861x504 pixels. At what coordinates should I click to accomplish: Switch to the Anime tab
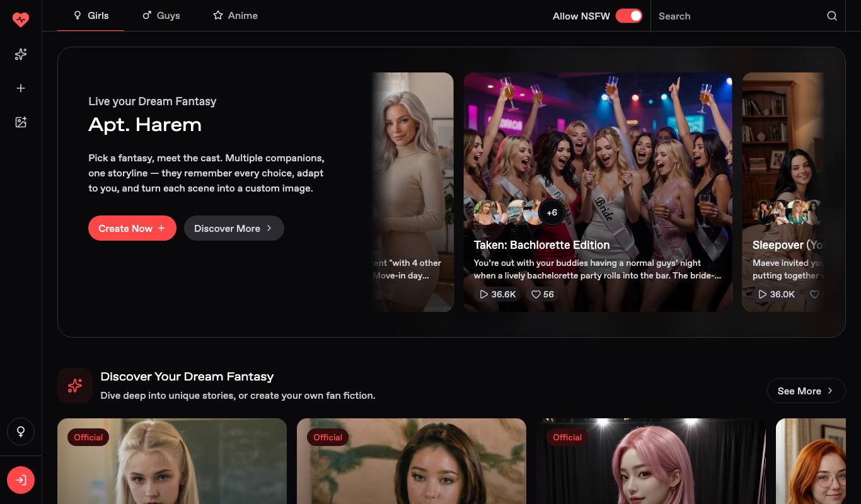[235, 16]
